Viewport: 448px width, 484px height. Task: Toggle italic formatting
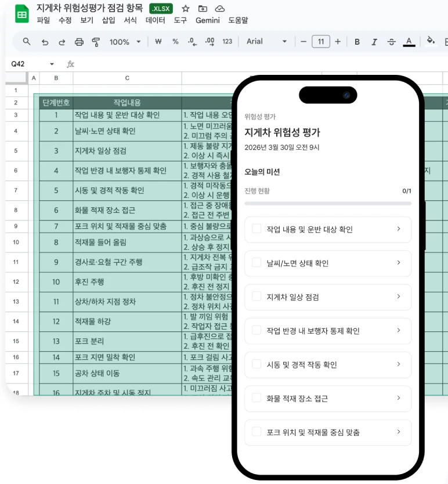[x=374, y=42]
